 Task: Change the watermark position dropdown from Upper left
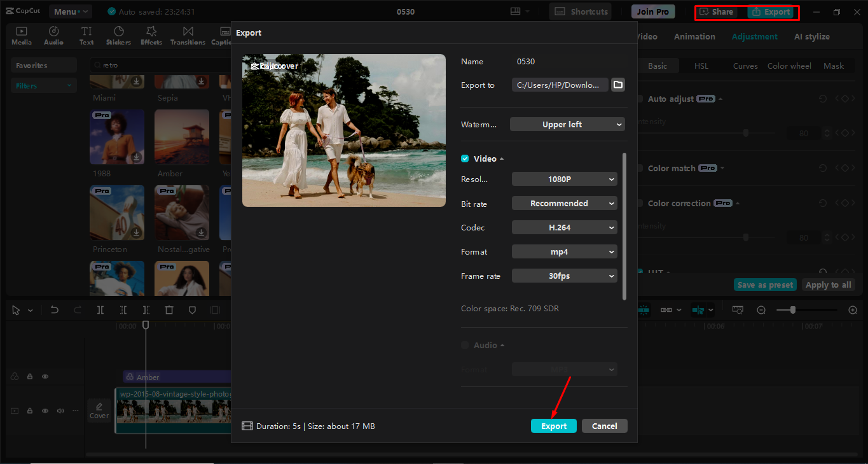567,124
